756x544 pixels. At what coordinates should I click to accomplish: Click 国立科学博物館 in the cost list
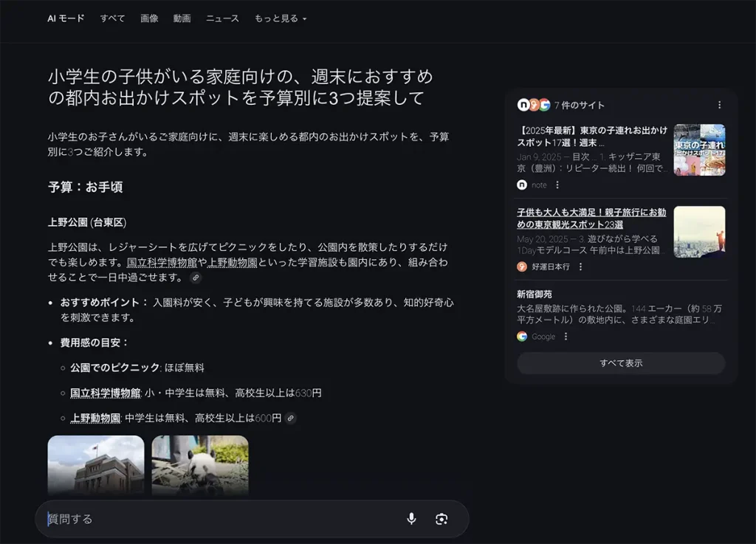pos(105,393)
